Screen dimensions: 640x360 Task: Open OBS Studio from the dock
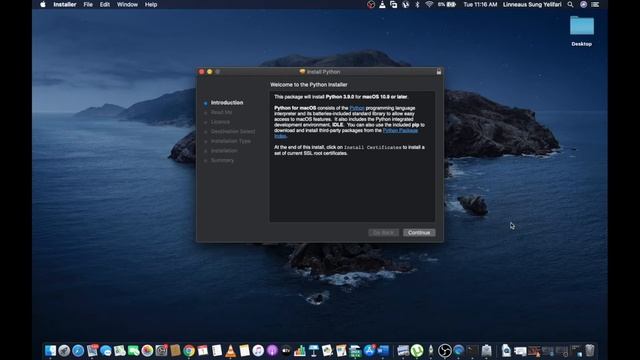[445, 351]
